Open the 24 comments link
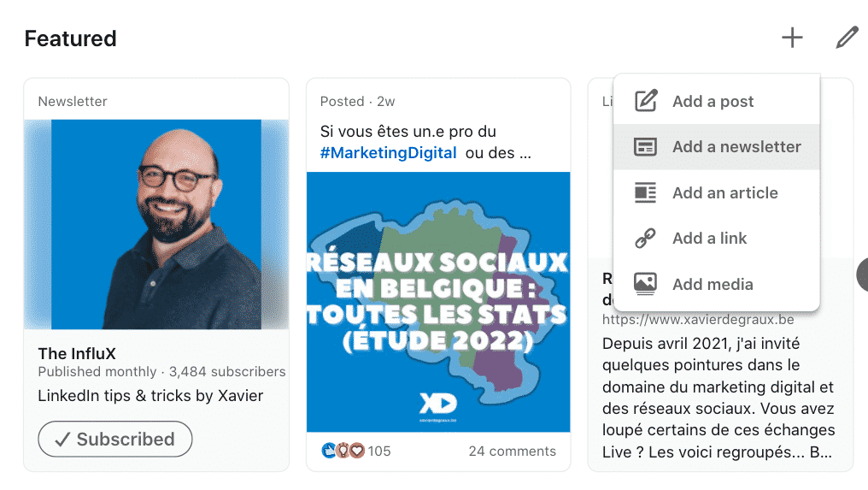Image resolution: width=868 pixels, height=490 pixels. tap(512, 451)
